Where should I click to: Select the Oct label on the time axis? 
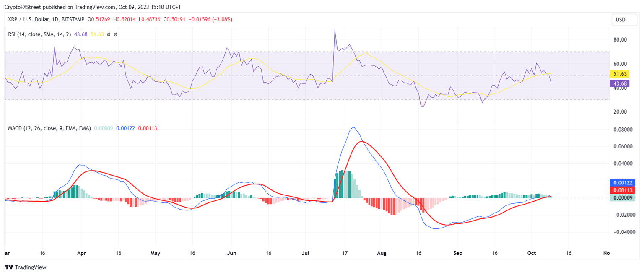pos(531,253)
